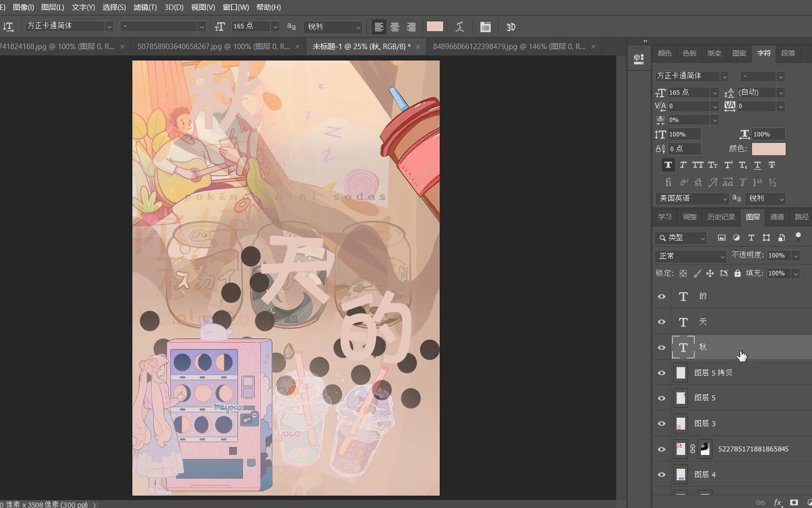
Task: Hide the 522785171881865845 layer
Action: pyautogui.click(x=662, y=449)
